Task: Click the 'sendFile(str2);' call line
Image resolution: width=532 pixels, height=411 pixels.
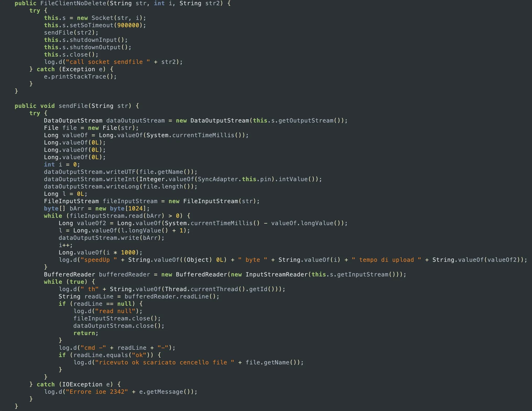Action: pos(71,33)
